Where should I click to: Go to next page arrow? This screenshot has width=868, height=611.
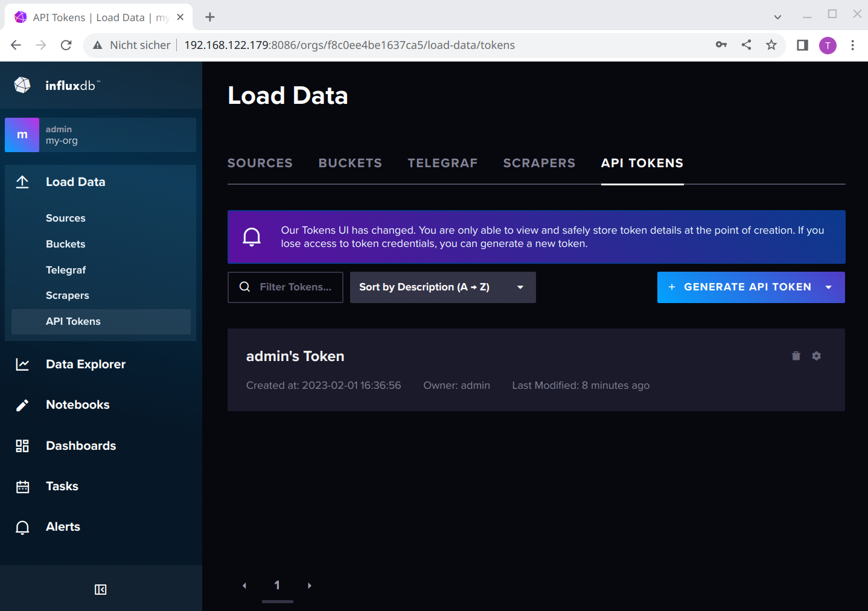pos(310,586)
